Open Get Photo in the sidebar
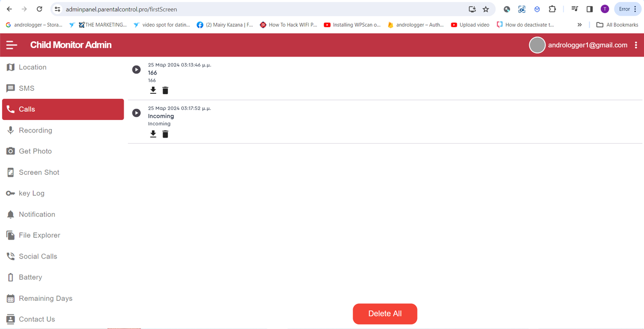The width and height of the screenshot is (644, 329). 63,151
